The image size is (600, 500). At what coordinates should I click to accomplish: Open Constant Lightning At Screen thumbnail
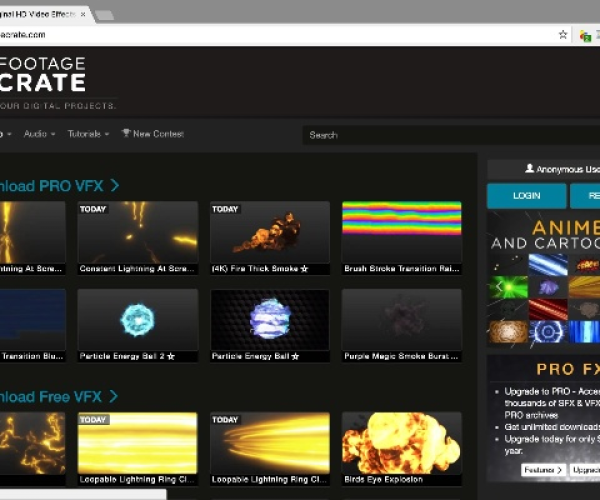(138, 232)
